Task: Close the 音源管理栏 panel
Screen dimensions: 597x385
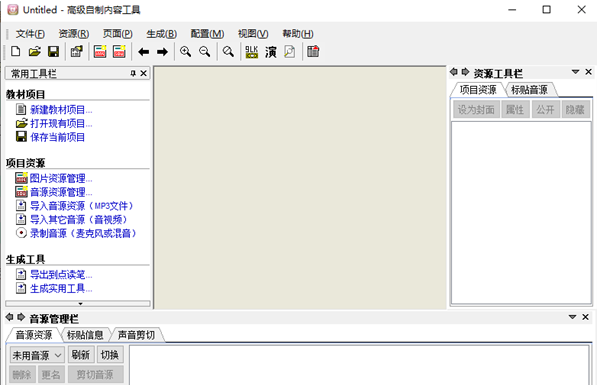Action: tap(585, 317)
